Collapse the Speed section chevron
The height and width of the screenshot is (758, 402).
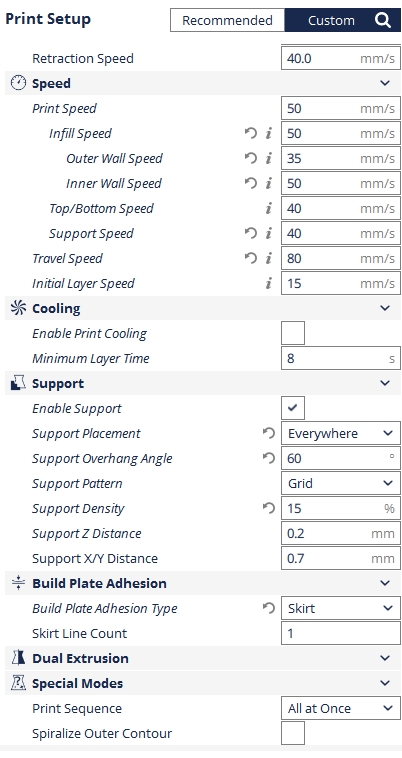click(385, 84)
